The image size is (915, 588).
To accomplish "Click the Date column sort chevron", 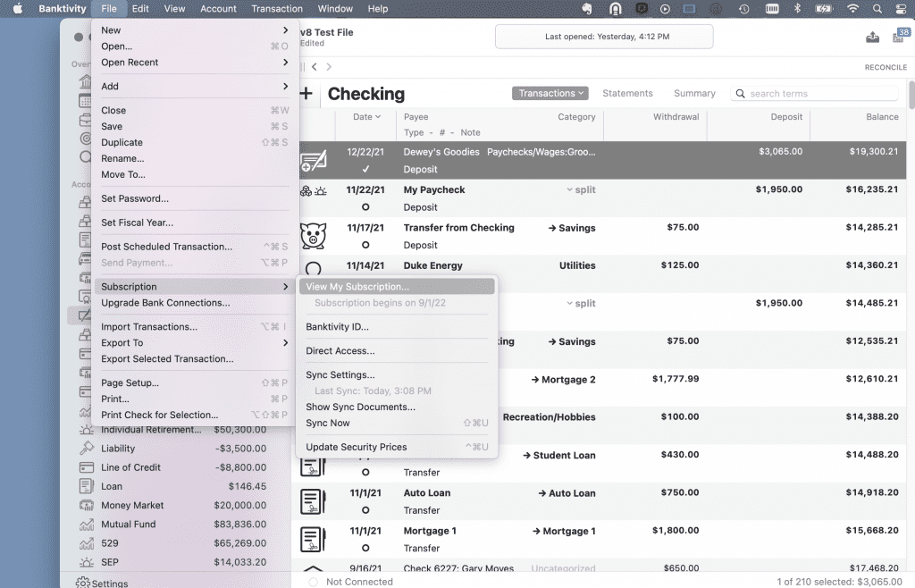I will click(378, 117).
